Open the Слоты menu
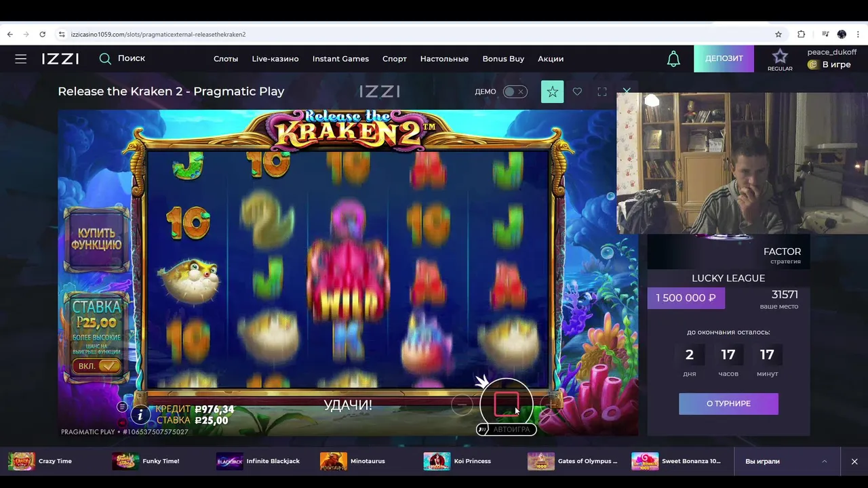This screenshot has height=488, width=868. 226,59
